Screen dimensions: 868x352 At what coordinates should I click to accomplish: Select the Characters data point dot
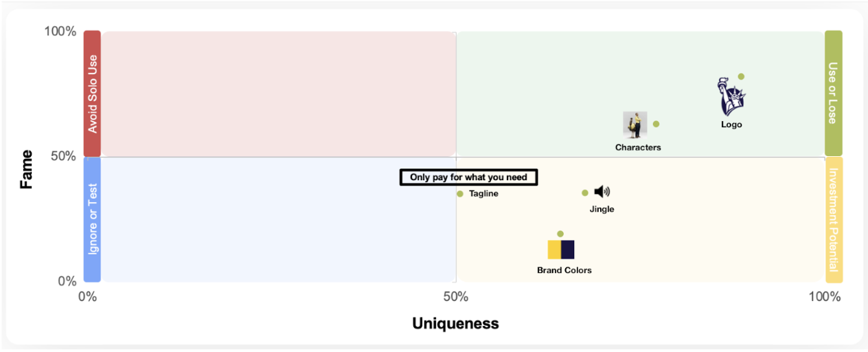point(656,124)
